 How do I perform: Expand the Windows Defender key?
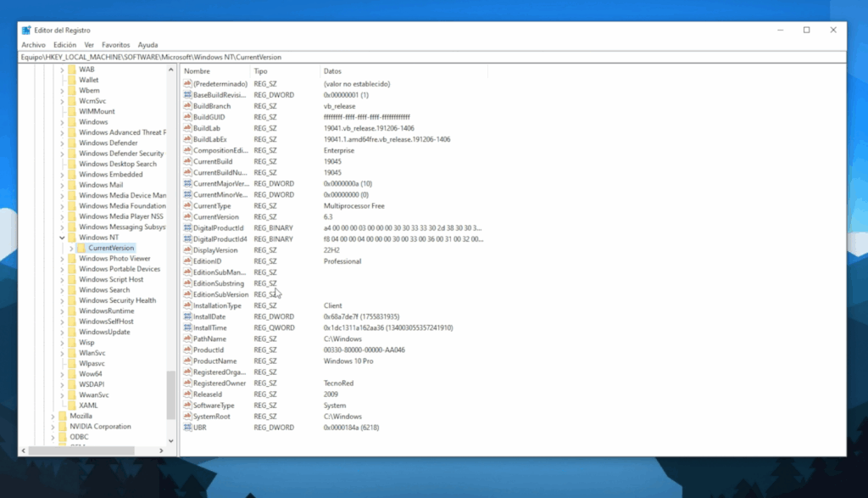[62, 143]
